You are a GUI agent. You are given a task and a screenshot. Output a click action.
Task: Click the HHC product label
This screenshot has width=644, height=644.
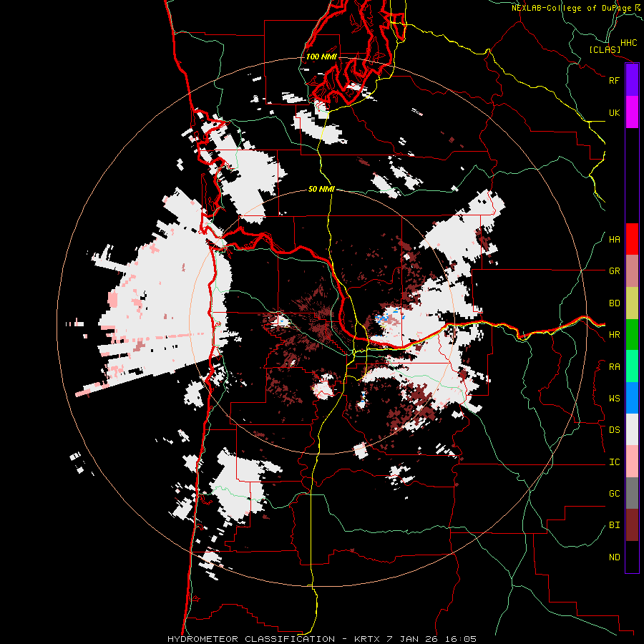tap(628, 43)
